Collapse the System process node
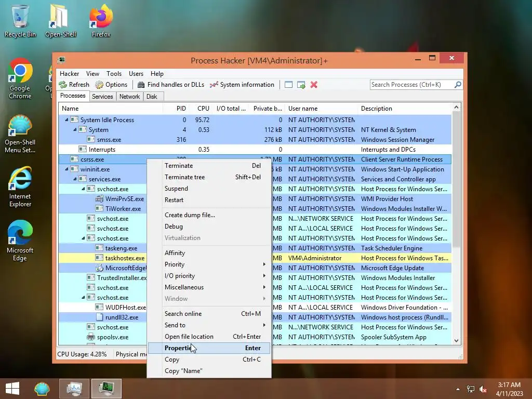 pos(75,129)
